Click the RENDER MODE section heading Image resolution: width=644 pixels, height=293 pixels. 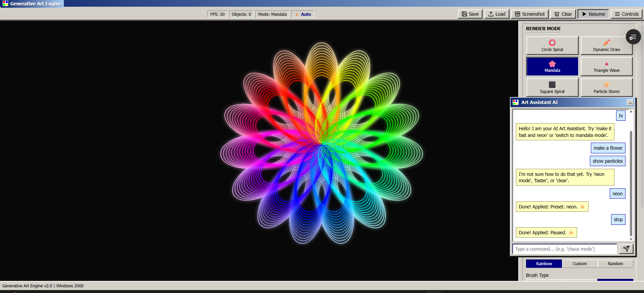click(544, 29)
